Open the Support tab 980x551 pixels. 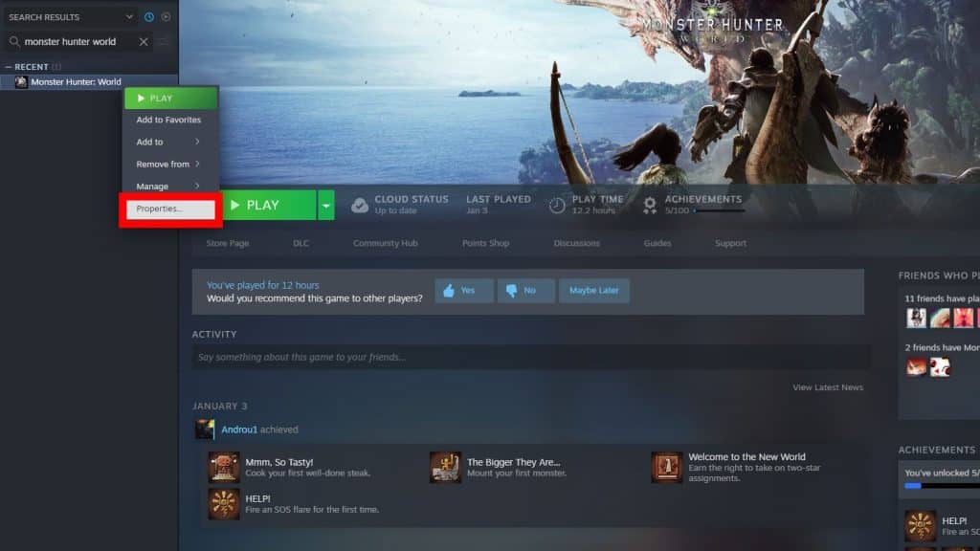click(730, 243)
